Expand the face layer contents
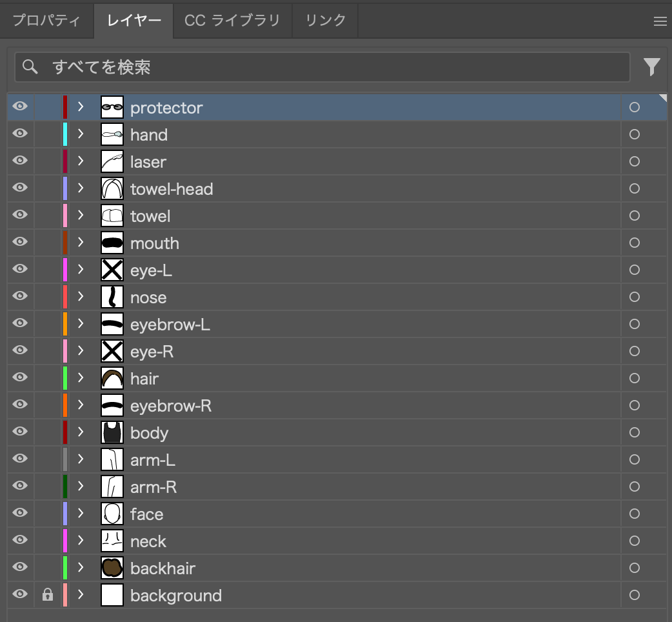 [81, 514]
